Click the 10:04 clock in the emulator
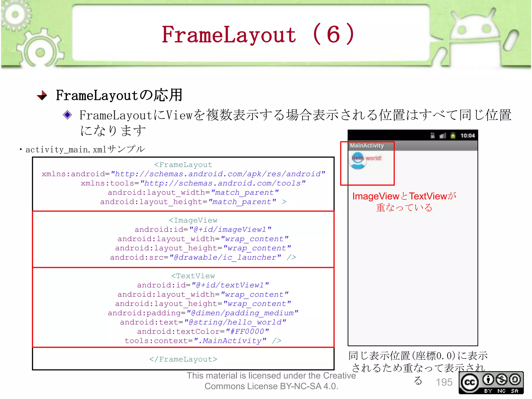 (x=468, y=136)
